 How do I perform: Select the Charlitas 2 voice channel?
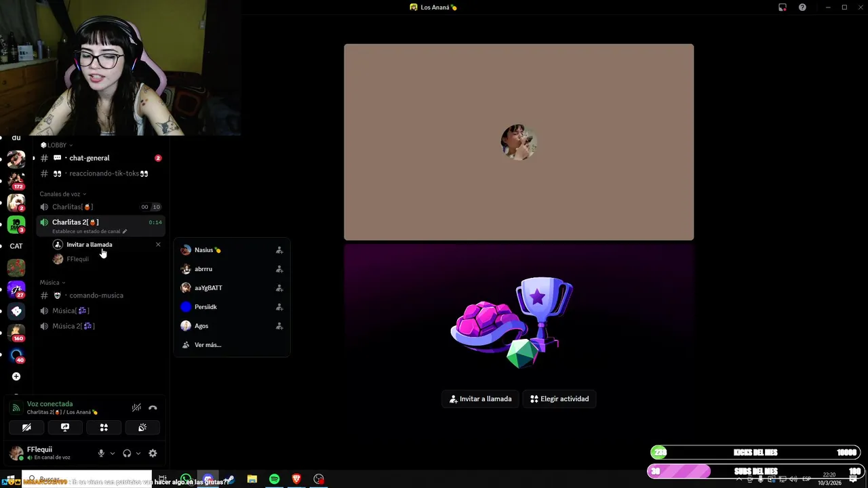pyautogui.click(x=75, y=222)
